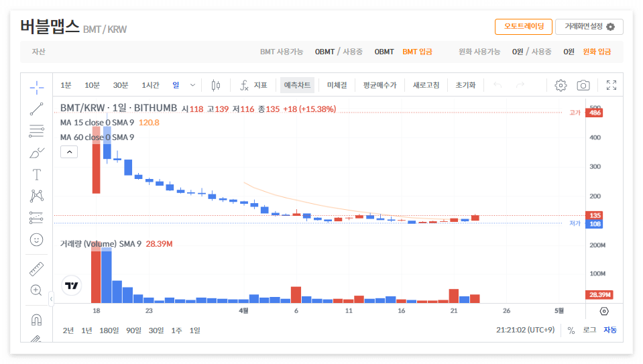Open 거래화면설정 trading screen settings
Screen dimensions: 643x364
[589, 27]
